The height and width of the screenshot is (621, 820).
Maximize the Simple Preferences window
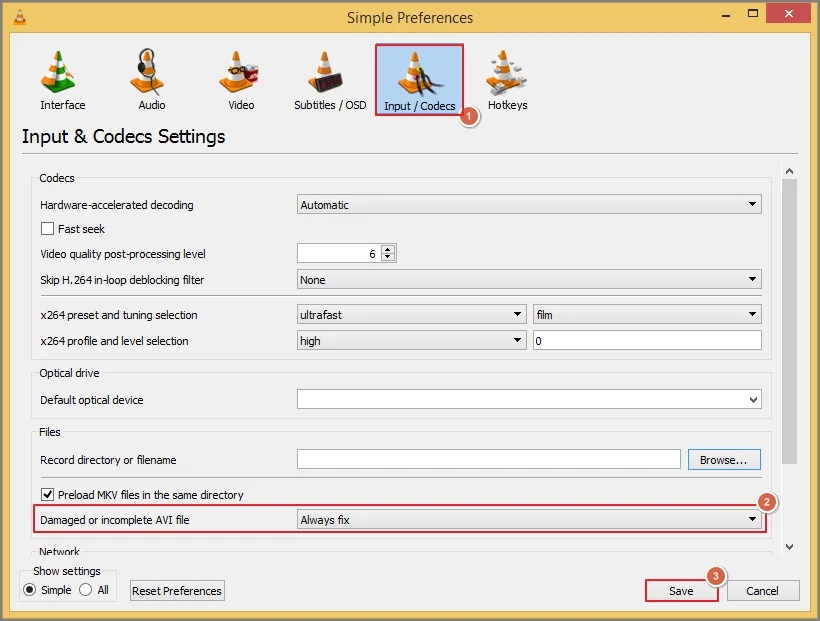coord(753,14)
